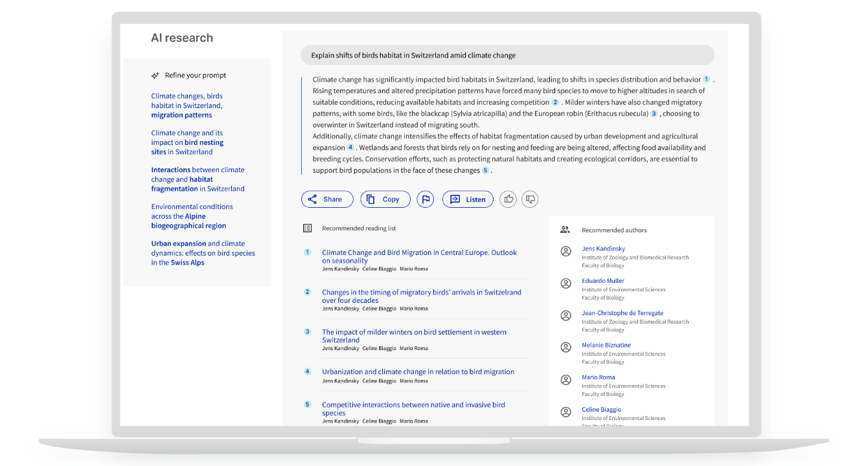Select the Alpine biogeographical region prompt
This screenshot has height=466, width=868.
pyautogui.click(x=192, y=216)
